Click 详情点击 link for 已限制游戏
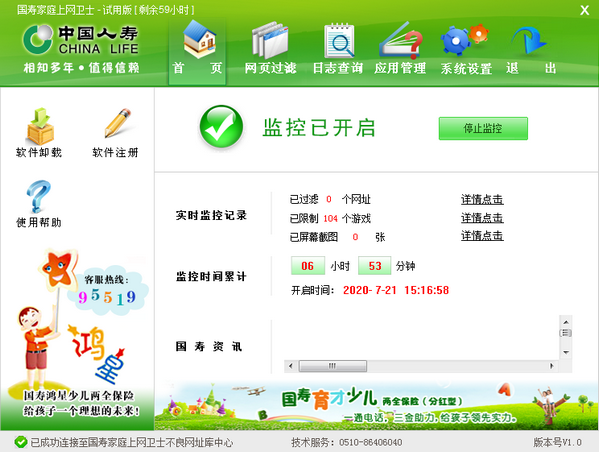Screen dimensions: 599x452 click(482, 218)
